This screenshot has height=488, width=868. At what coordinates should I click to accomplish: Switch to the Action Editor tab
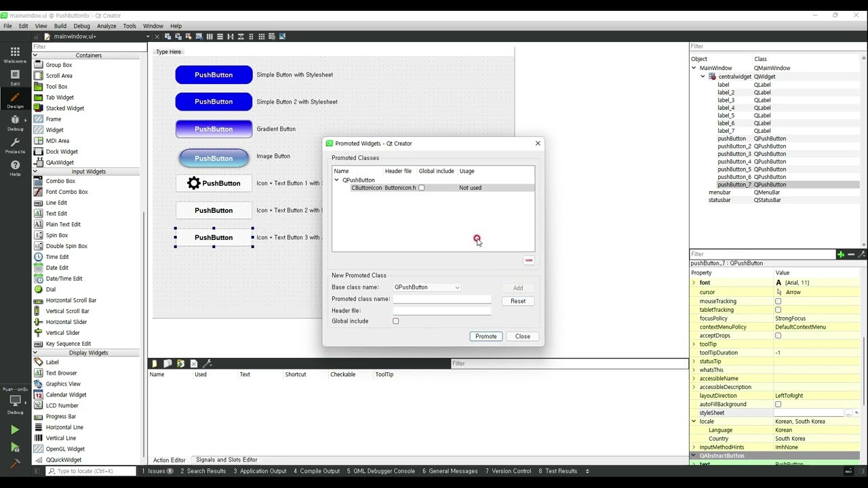(170, 460)
